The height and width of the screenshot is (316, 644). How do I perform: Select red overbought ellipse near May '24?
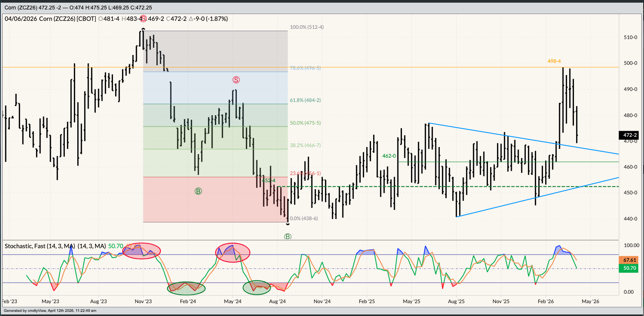(233, 252)
